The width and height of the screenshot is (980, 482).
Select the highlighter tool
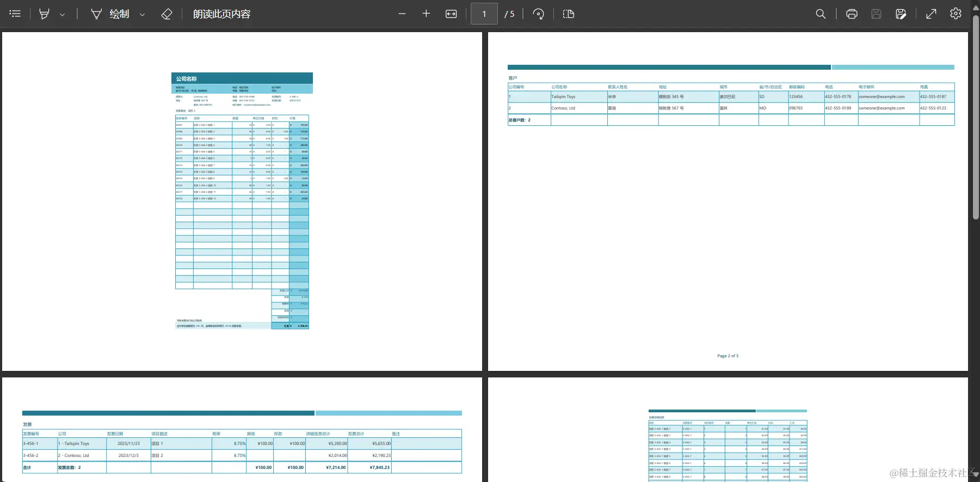click(45, 14)
